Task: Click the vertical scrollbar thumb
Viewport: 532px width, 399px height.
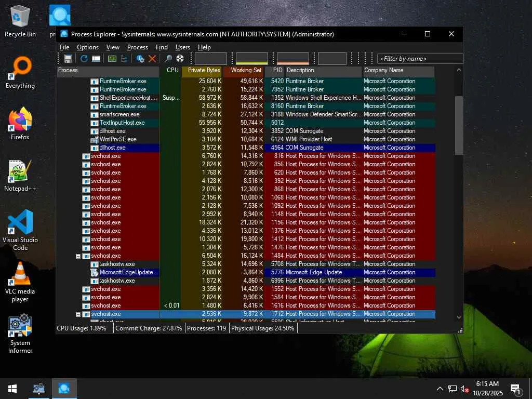Action: 459,126
